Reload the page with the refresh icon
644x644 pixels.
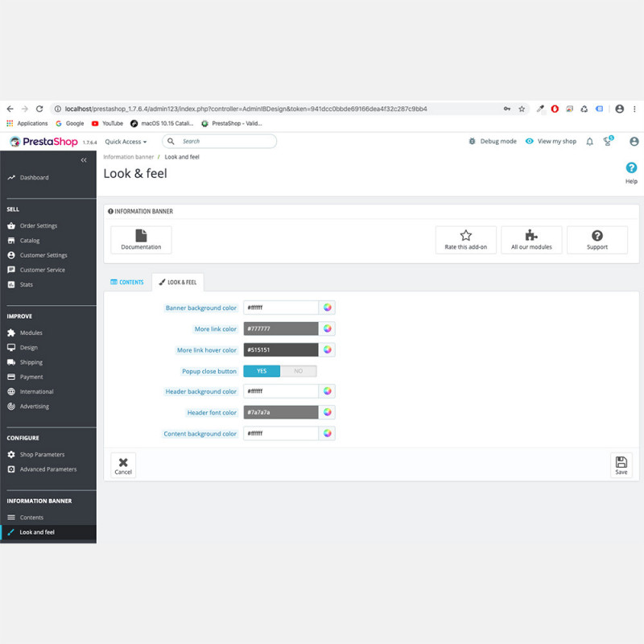[39, 109]
